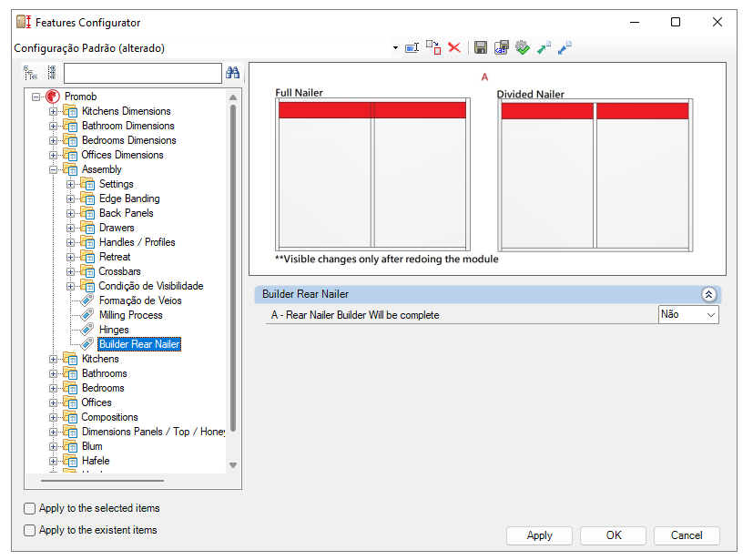Collapse the Promob root node
The width and height of the screenshot is (753, 560).
tap(36, 97)
